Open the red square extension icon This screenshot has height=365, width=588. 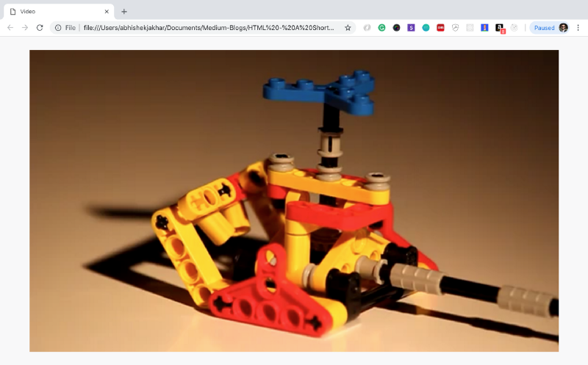point(440,28)
